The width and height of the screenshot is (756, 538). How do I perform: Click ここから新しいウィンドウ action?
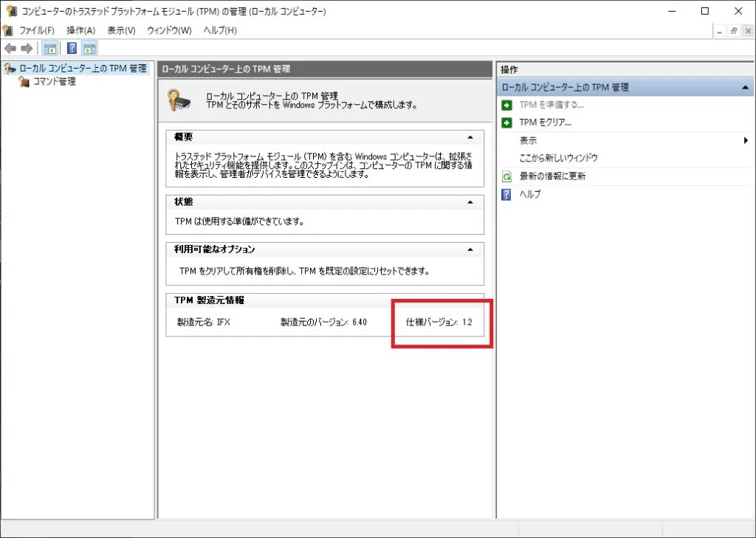pos(558,158)
